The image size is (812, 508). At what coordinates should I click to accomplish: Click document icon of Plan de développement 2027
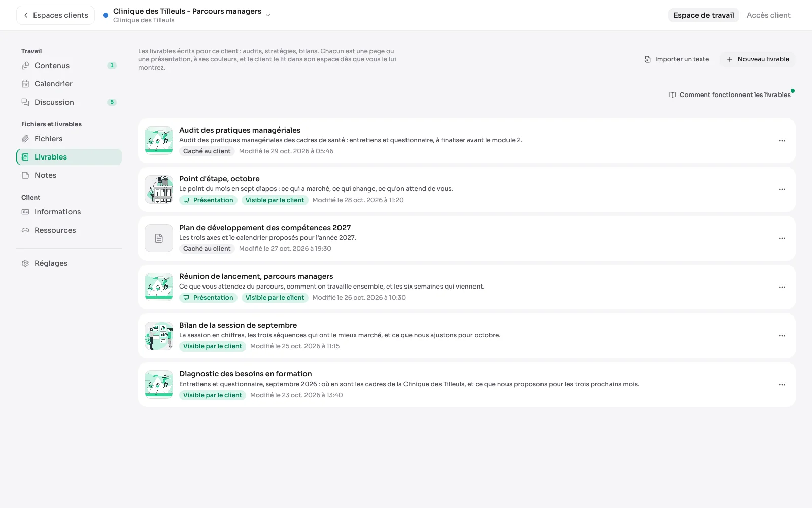tap(159, 238)
